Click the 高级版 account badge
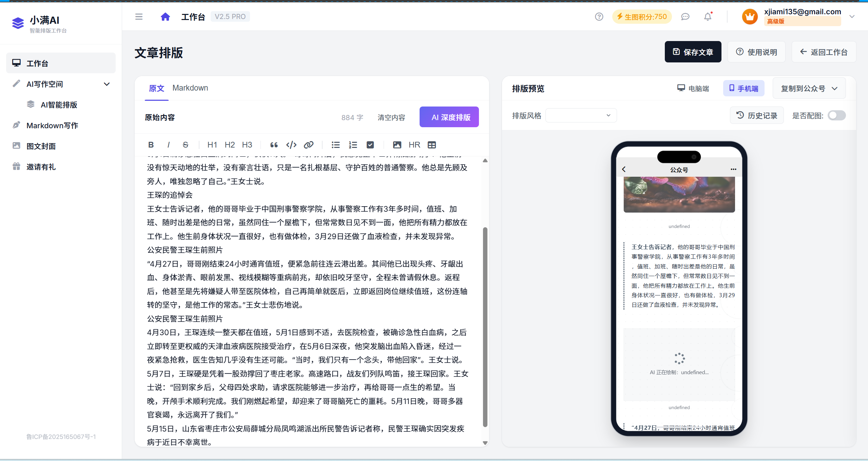This screenshot has height=461, width=868. coord(802,21)
